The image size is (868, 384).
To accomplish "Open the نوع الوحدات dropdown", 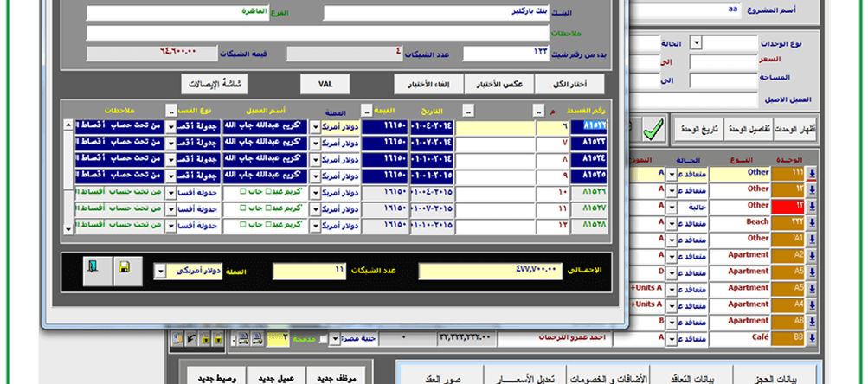I will [x=697, y=43].
